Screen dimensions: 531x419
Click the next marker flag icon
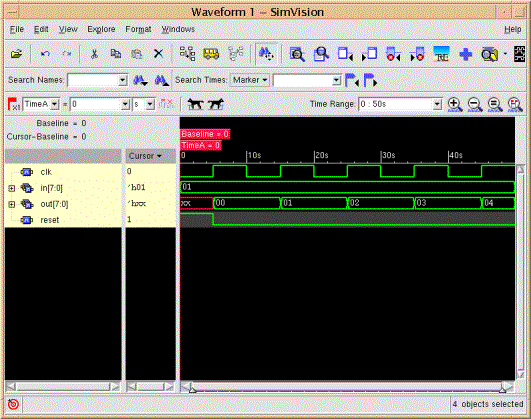pos(370,81)
